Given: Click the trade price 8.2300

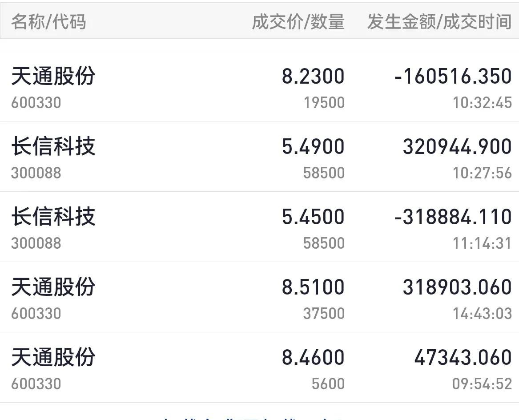Looking at the screenshot, I should point(313,76).
